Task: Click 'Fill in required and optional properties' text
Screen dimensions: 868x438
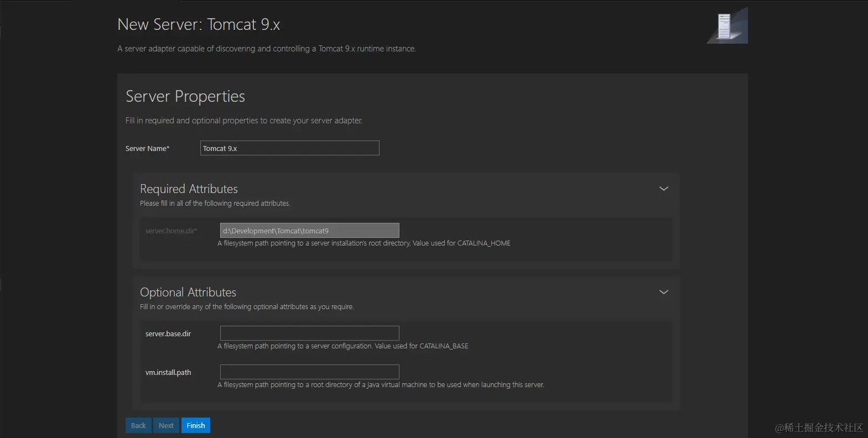Action: click(244, 121)
